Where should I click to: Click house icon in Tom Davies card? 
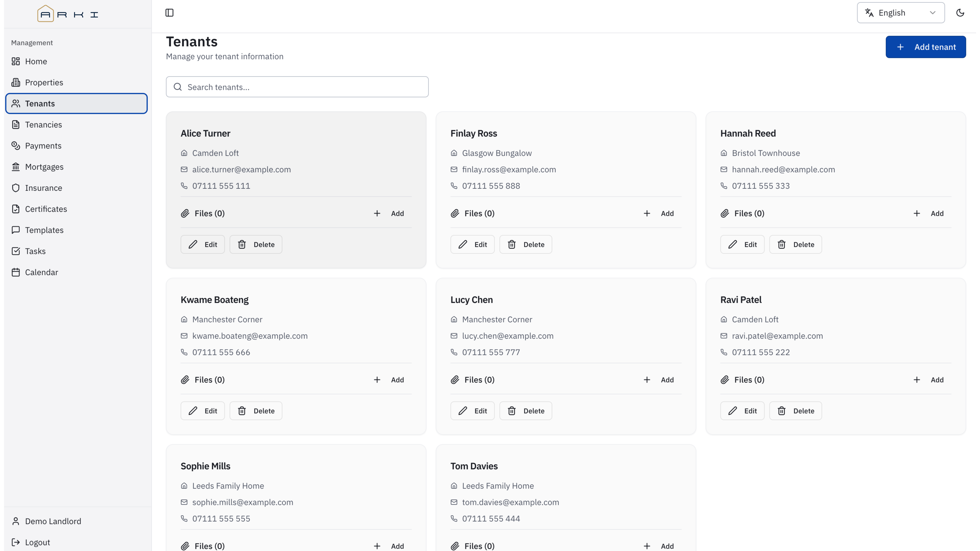point(454,486)
